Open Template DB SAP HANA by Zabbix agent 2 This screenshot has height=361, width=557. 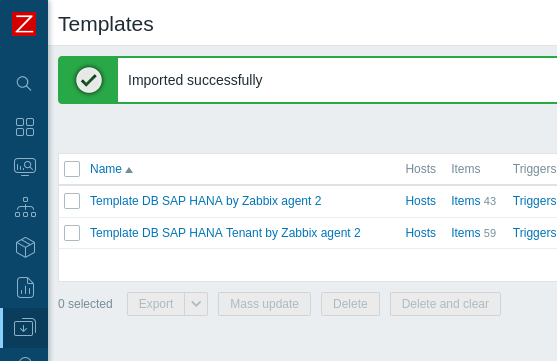point(206,201)
